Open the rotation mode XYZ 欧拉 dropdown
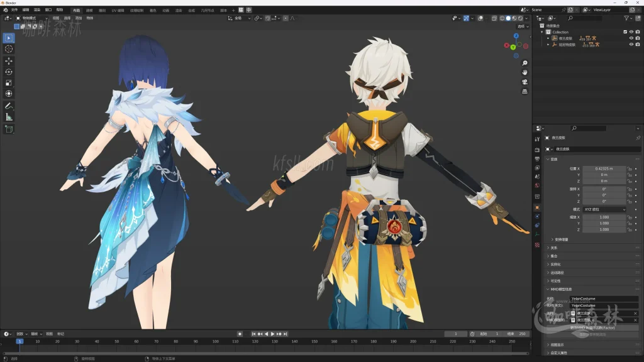644x362 pixels. click(x=604, y=209)
